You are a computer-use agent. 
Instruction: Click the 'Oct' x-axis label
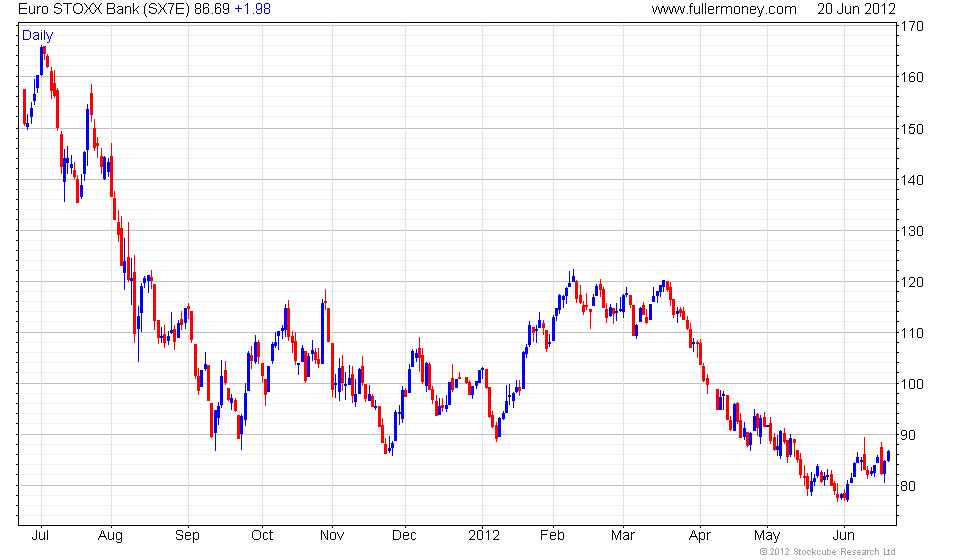point(262,536)
